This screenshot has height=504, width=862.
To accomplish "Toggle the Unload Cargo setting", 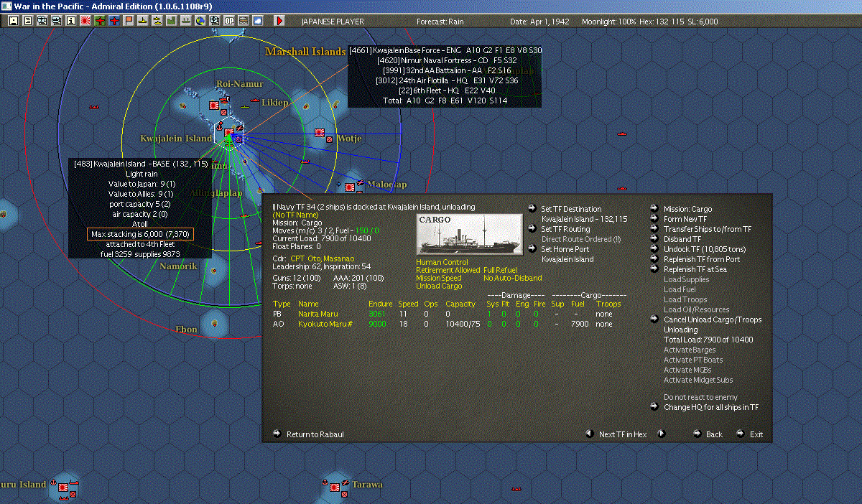I will 437,286.
